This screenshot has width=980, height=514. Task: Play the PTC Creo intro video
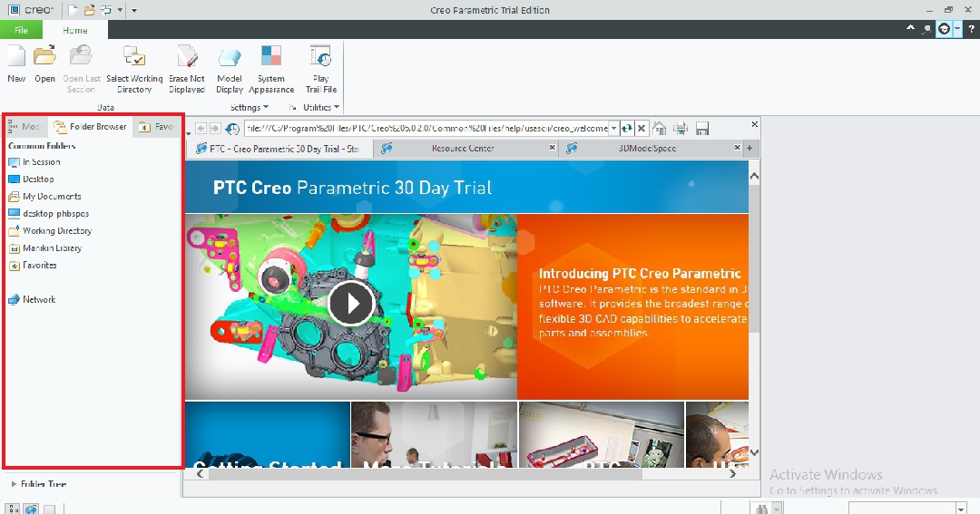pos(350,303)
